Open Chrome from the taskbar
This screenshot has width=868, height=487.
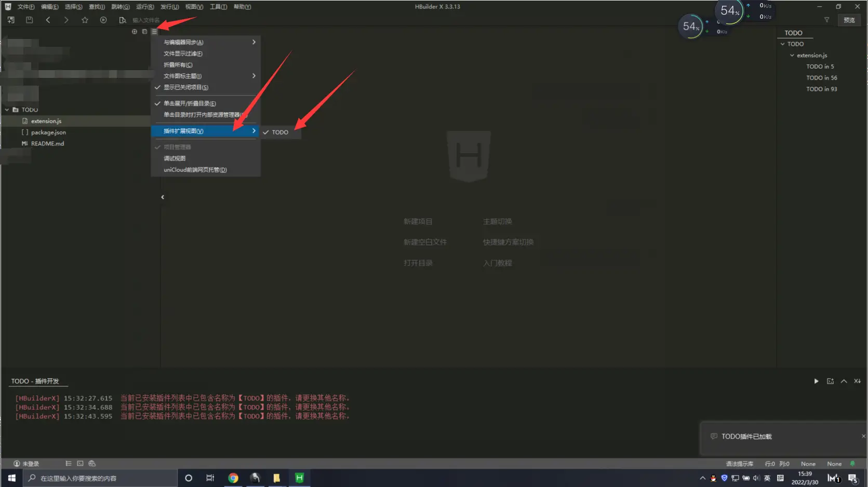233,478
